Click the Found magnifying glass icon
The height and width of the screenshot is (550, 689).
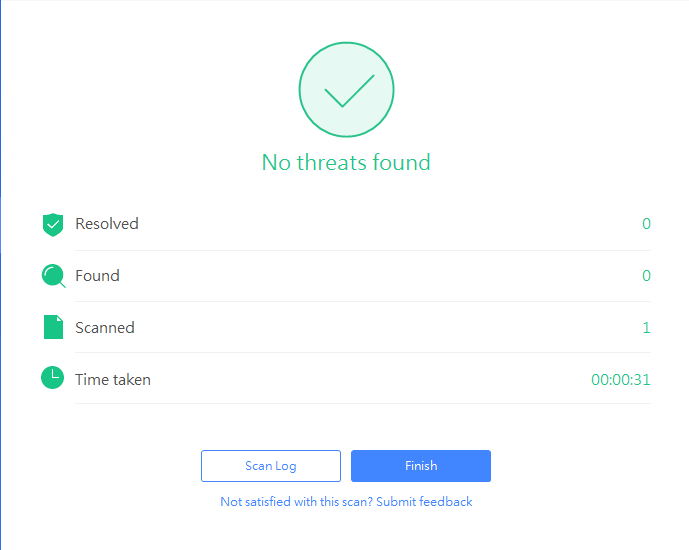click(53, 276)
